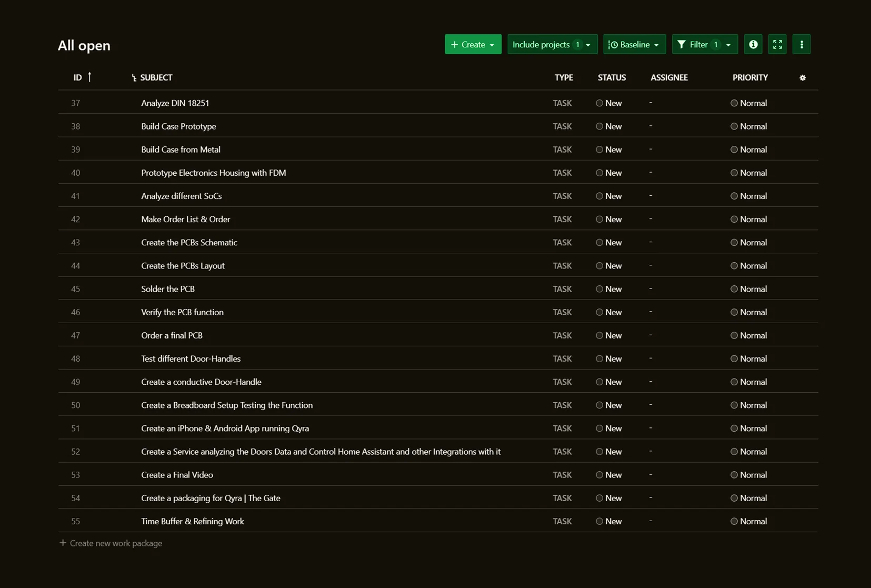
Task: Select the subject Analyze different SoCs
Action: click(x=182, y=196)
